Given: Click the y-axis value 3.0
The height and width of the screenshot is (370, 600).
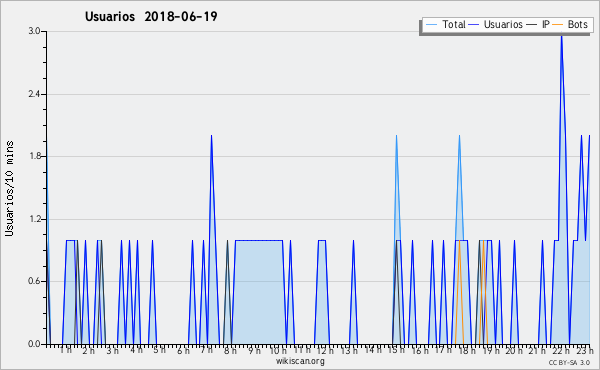Looking at the screenshot, I should pos(34,31).
